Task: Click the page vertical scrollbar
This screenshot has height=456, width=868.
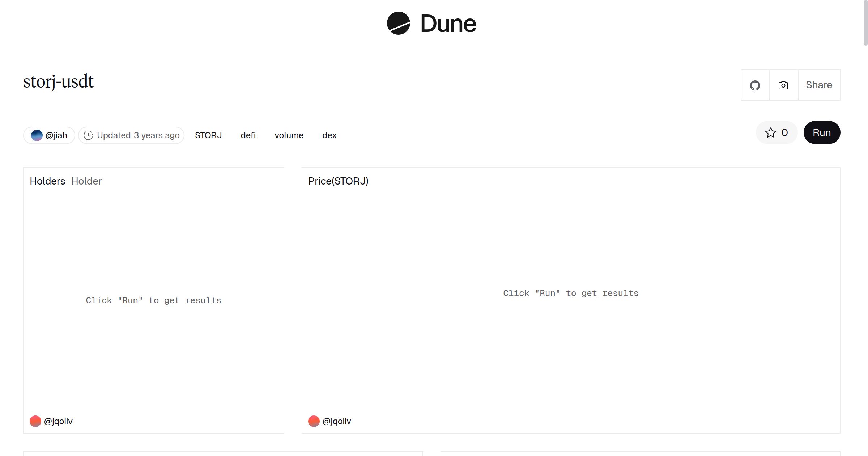Action: click(865, 23)
